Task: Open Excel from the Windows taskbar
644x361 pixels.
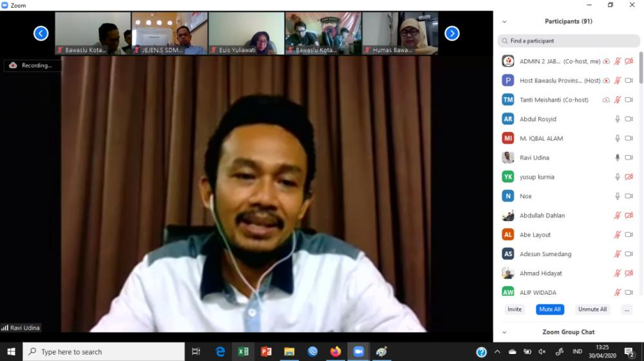Action: point(243,352)
